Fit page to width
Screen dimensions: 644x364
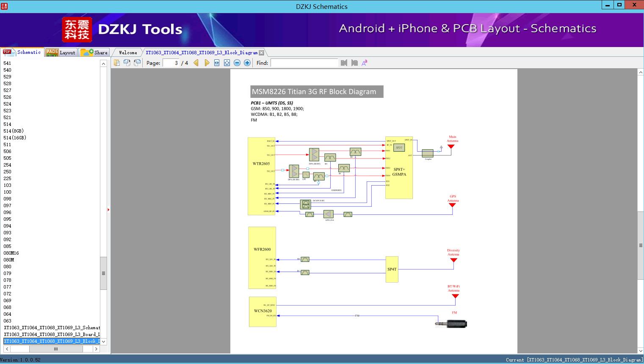217,63
